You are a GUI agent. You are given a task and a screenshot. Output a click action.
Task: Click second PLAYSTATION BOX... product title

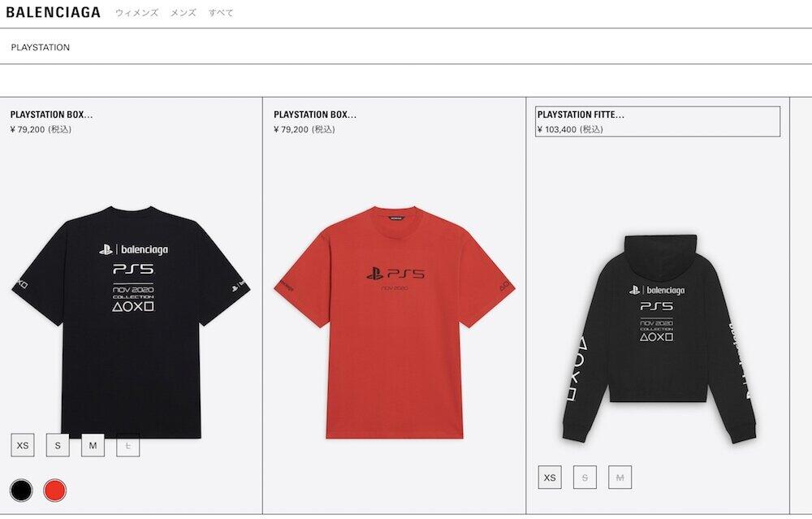tap(315, 115)
